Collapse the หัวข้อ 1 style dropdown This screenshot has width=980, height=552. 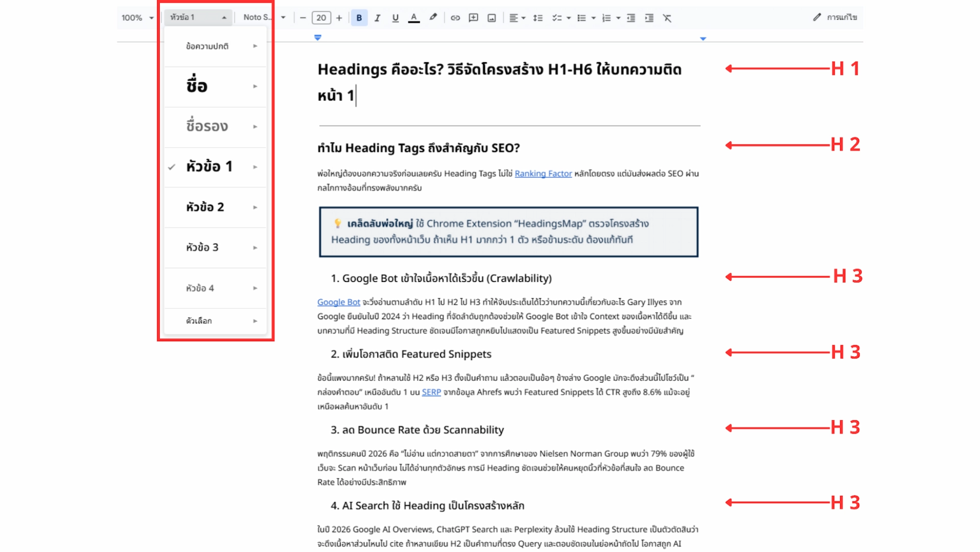click(x=198, y=17)
